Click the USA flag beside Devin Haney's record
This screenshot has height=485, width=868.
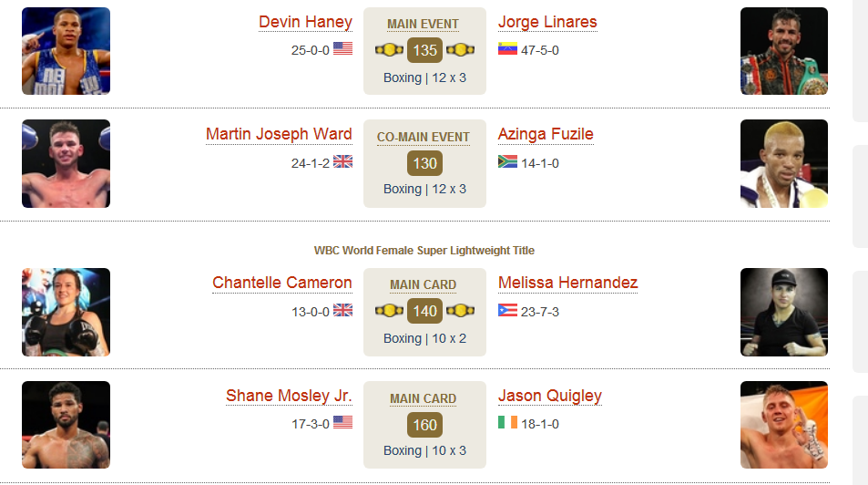pyautogui.click(x=342, y=49)
